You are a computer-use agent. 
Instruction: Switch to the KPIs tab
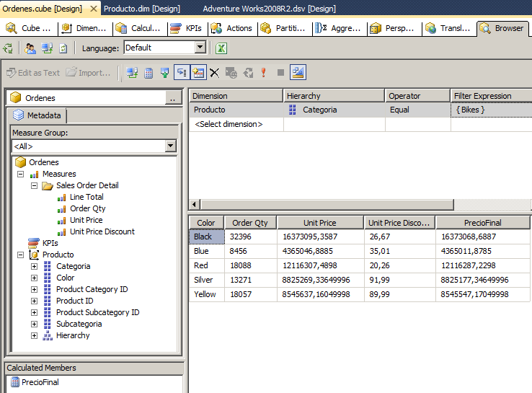tap(190, 28)
